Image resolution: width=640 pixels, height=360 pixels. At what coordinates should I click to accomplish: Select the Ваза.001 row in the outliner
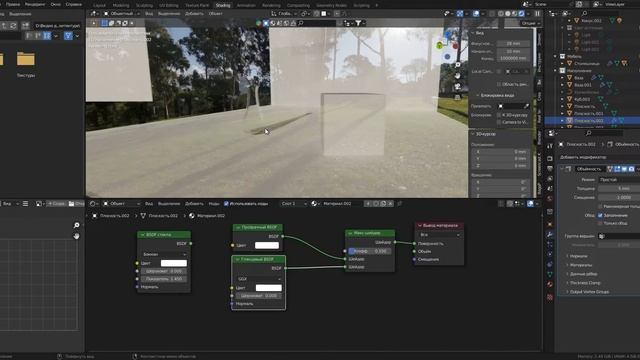(x=583, y=85)
